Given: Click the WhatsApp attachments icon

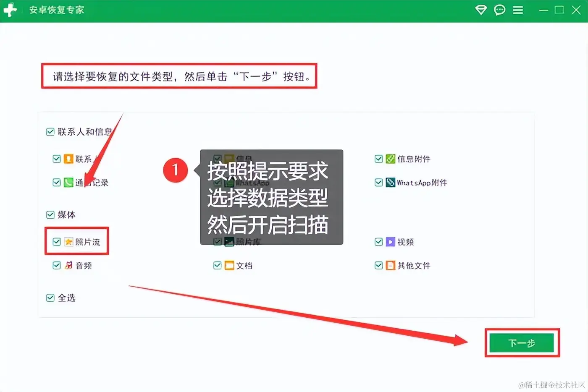Looking at the screenshot, I should point(391,183).
